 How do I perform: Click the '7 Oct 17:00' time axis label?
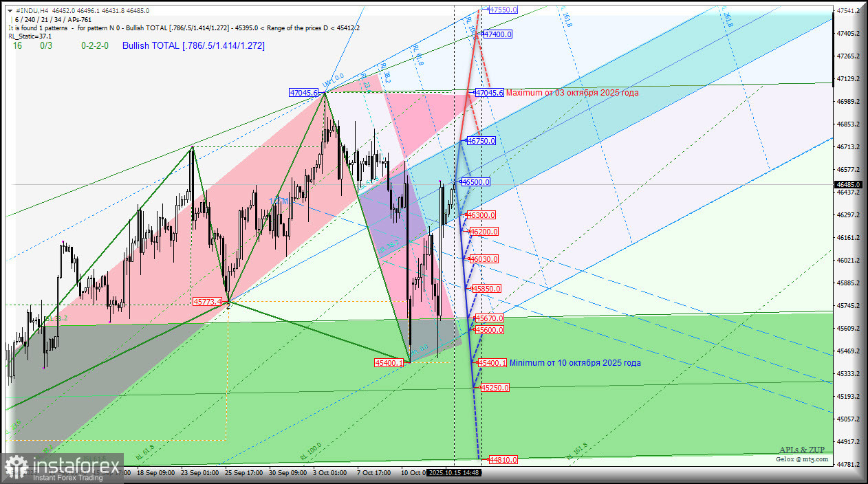click(x=374, y=472)
